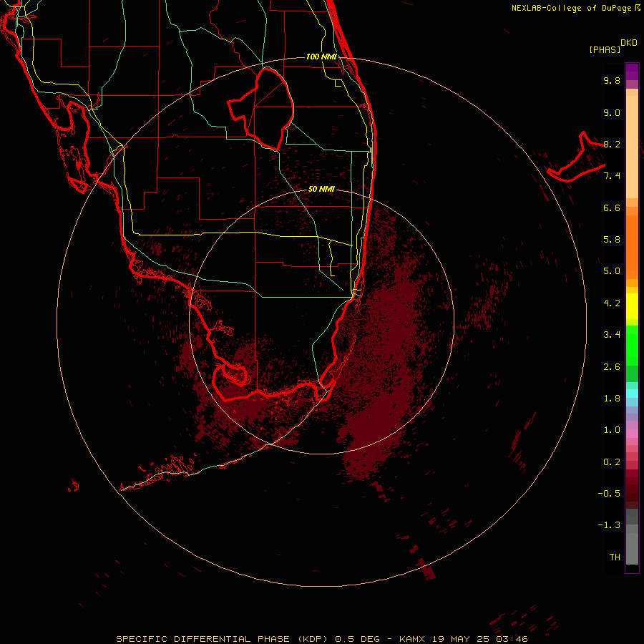644x644 pixels.
Task: Click the 5.8 scale value
Action: (x=612, y=240)
